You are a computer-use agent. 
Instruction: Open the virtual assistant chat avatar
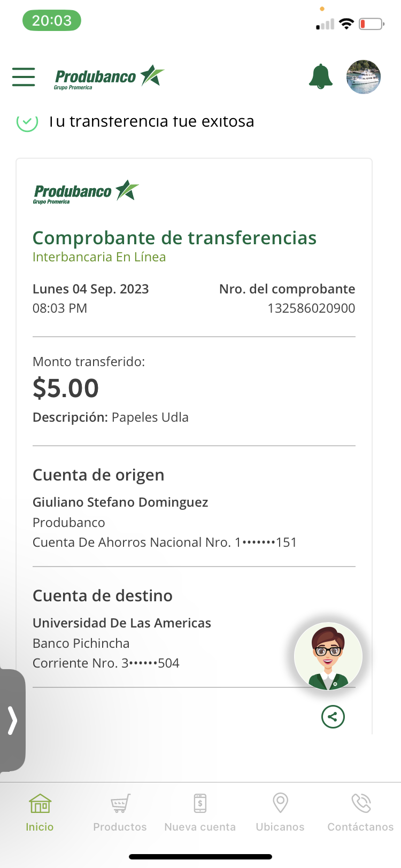click(x=328, y=656)
